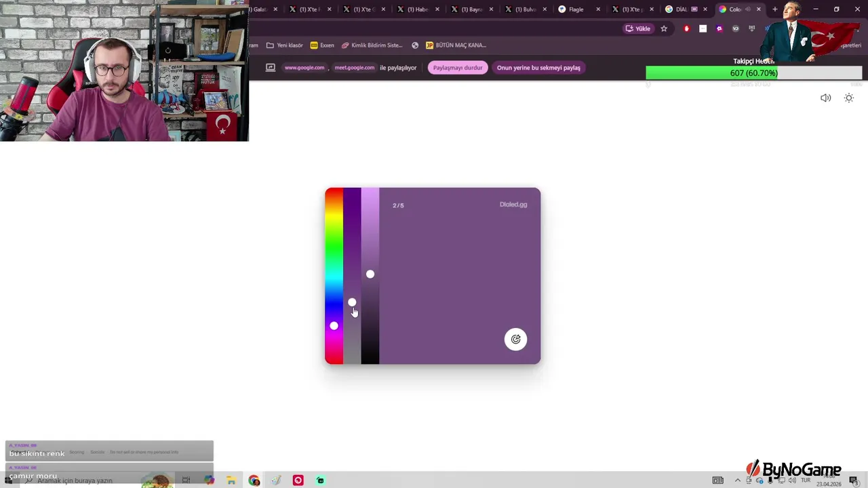Open the Exxen bookmark

(x=322, y=45)
